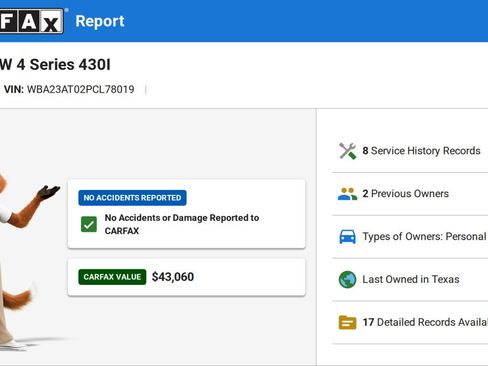Open the 17 Detailed Records Available entry
Screen dimensions: 488x366
click(410, 322)
